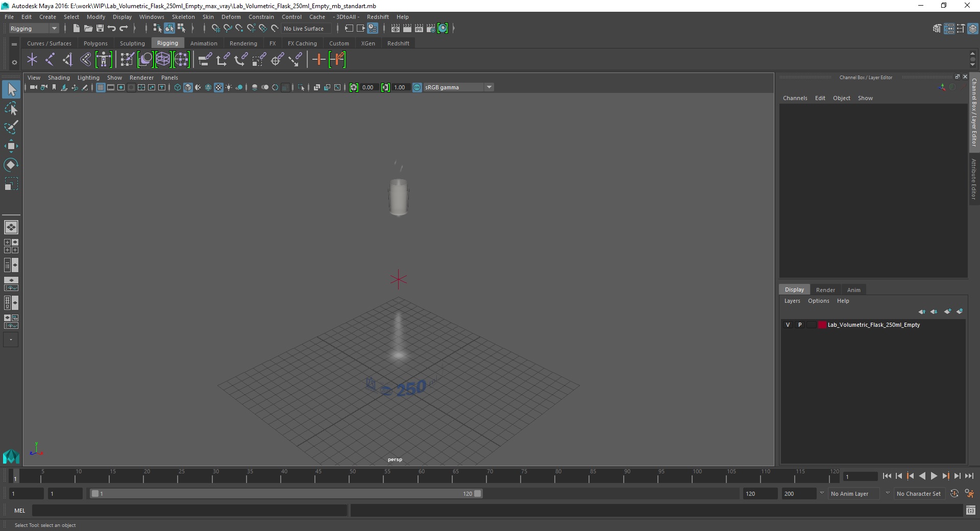Toggle viewport grid display
The width and height of the screenshot is (980, 531).
(x=101, y=87)
